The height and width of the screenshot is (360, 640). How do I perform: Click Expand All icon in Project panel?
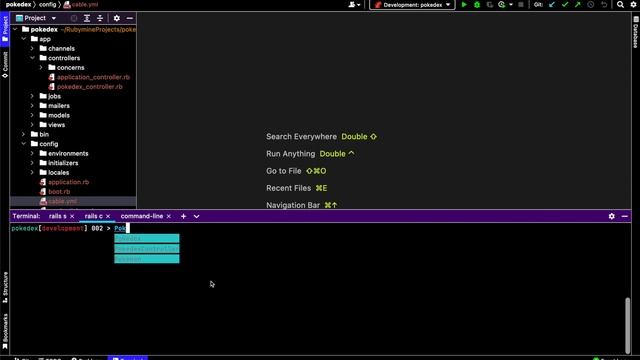point(87,18)
